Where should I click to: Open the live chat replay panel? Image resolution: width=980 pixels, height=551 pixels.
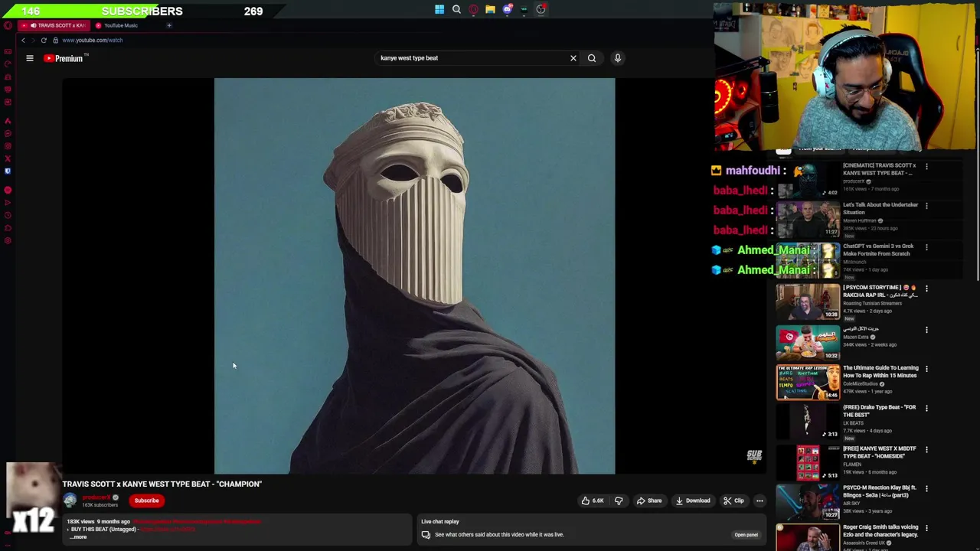pos(746,535)
